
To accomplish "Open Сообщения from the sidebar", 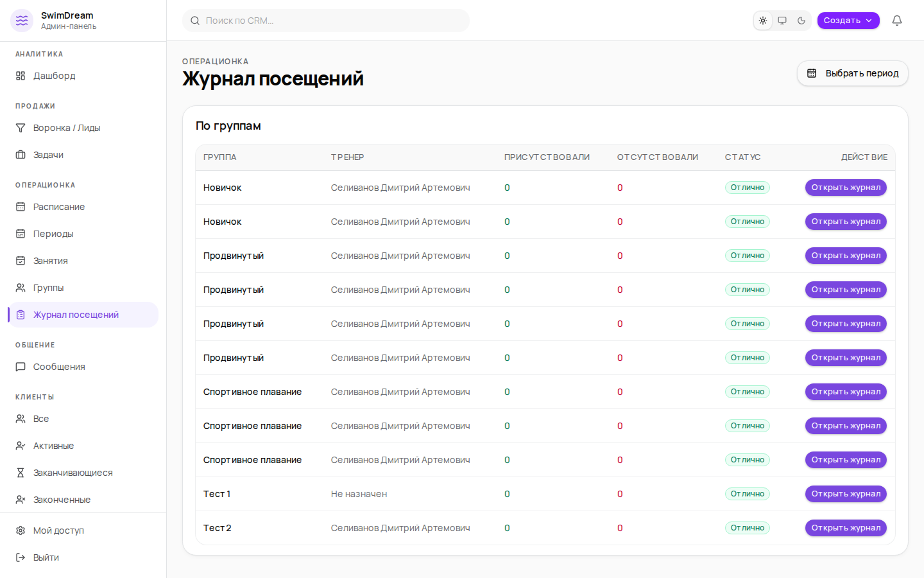I will click(83, 367).
